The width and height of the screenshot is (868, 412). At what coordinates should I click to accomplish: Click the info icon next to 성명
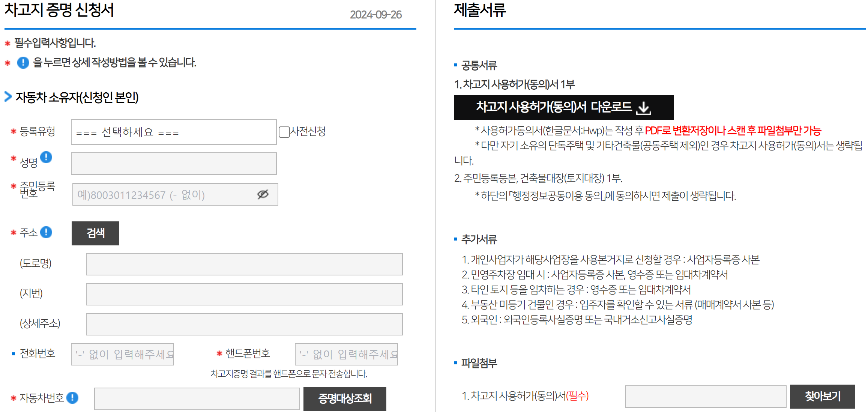(x=46, y=157)
